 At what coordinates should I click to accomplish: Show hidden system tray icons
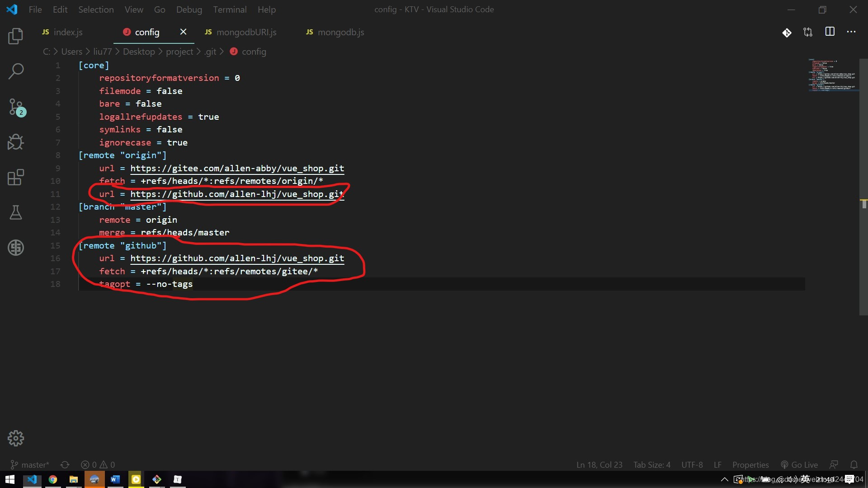click(724, 479)
